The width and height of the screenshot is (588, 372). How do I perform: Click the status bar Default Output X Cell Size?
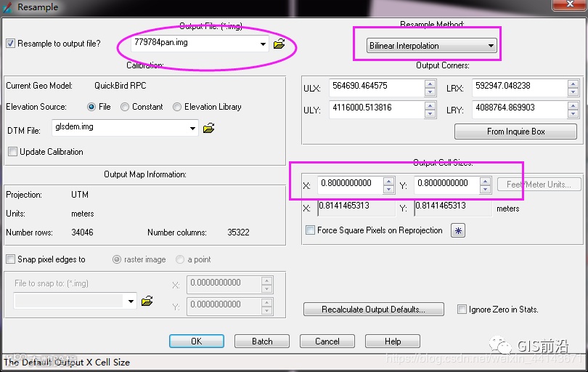pyautogui.click(x=67, y=363)
